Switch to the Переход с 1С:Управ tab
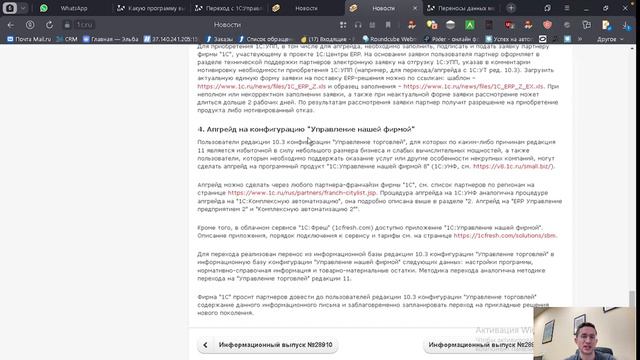This screenshot has height=360, width=640. pyautogui.click(x=228, y=8)
